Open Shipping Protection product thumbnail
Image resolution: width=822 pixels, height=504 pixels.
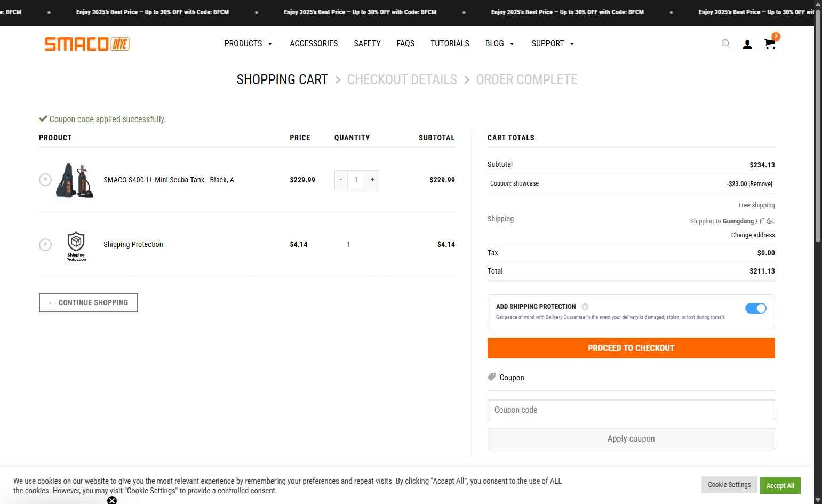[76, 245]
